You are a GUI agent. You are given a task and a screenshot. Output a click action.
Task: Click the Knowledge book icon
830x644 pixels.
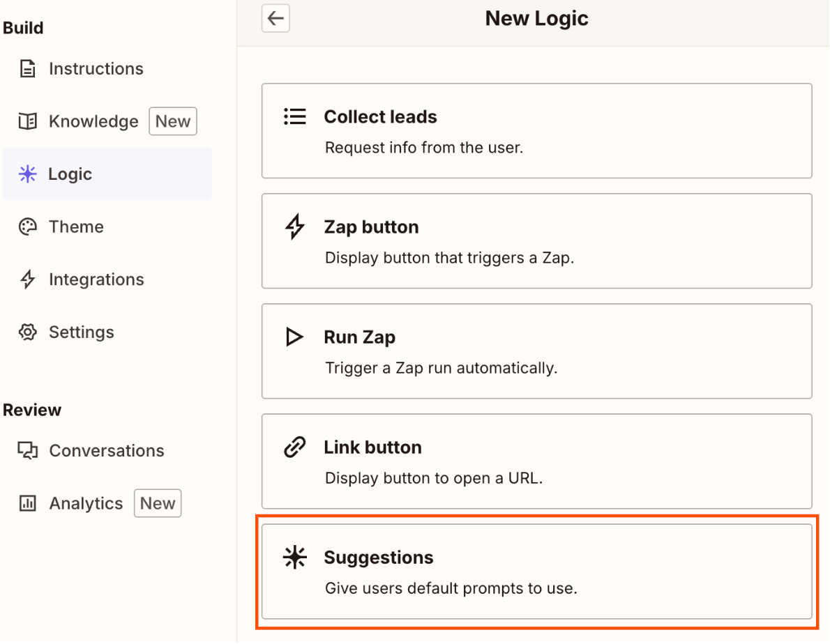[x=27, y=122]
